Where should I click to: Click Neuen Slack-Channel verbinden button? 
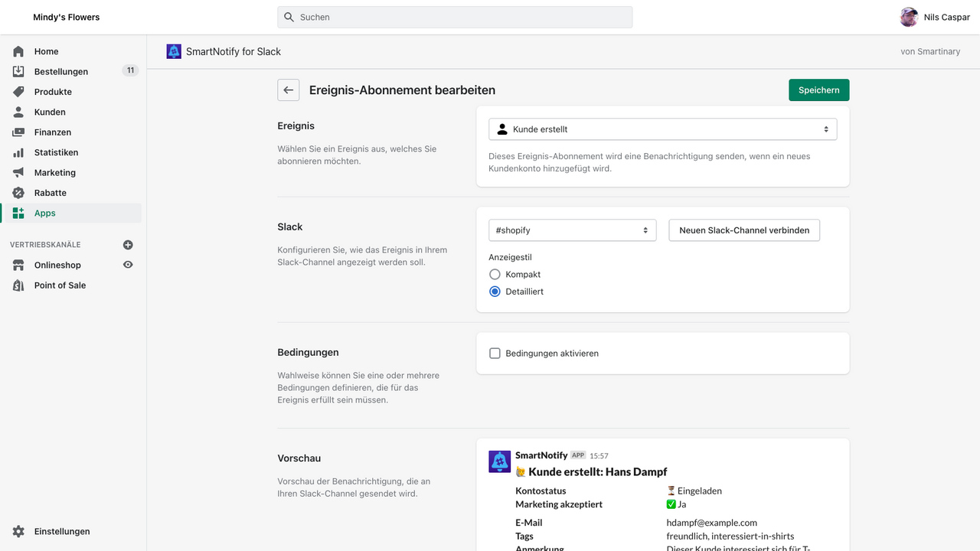click(x=744, y=230)
